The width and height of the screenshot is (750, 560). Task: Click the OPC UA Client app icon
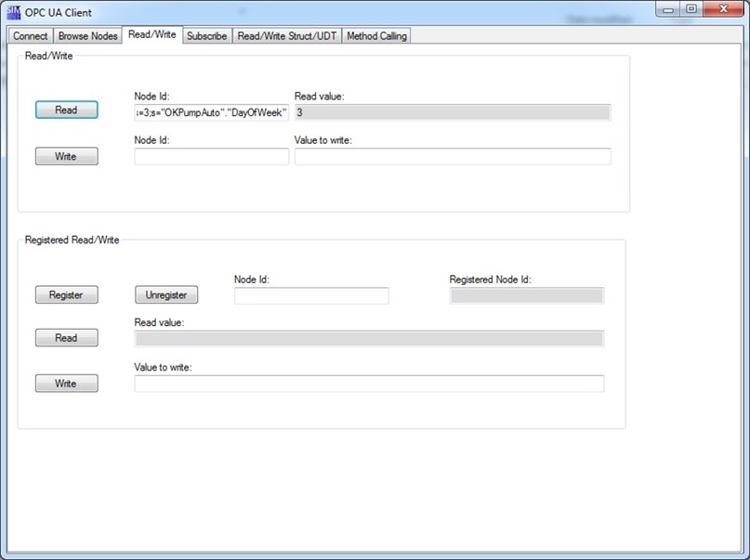(x=14, y=12)
